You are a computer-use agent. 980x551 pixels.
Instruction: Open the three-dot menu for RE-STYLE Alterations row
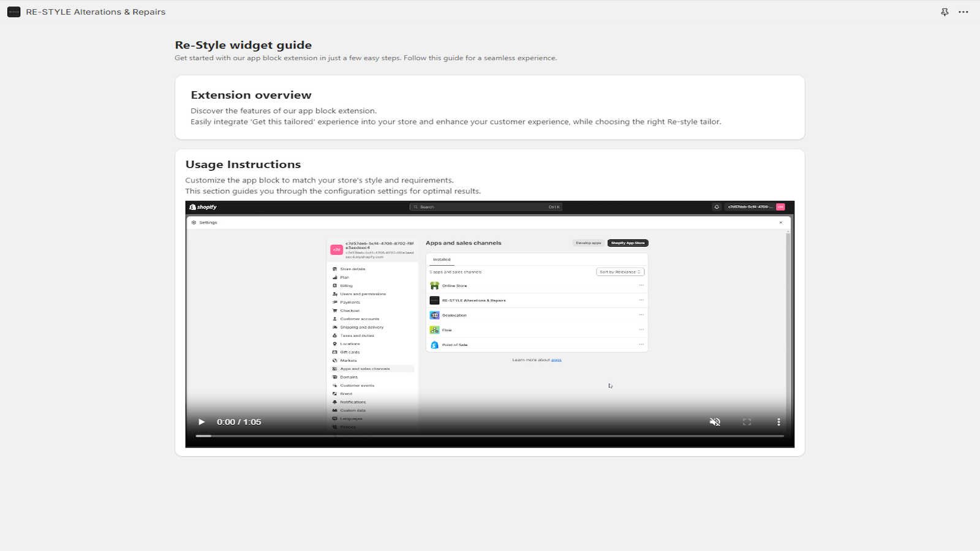(641, 300)
